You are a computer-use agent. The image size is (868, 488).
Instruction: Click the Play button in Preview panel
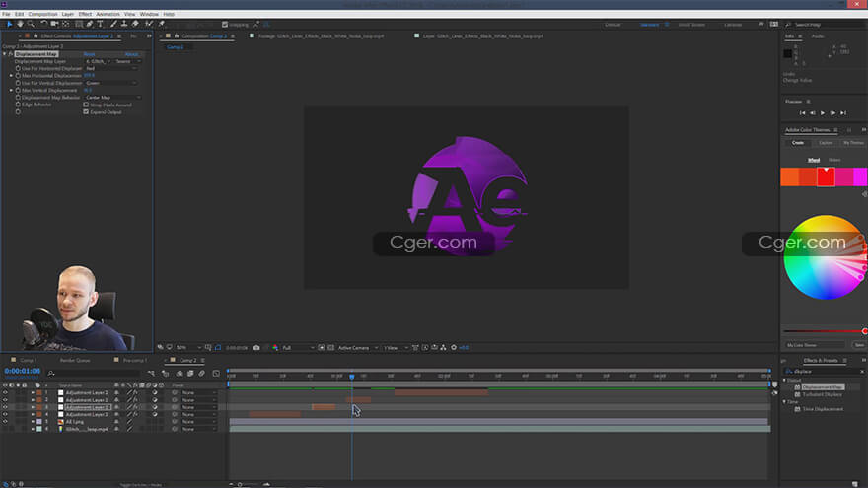(x=823, y=112)
